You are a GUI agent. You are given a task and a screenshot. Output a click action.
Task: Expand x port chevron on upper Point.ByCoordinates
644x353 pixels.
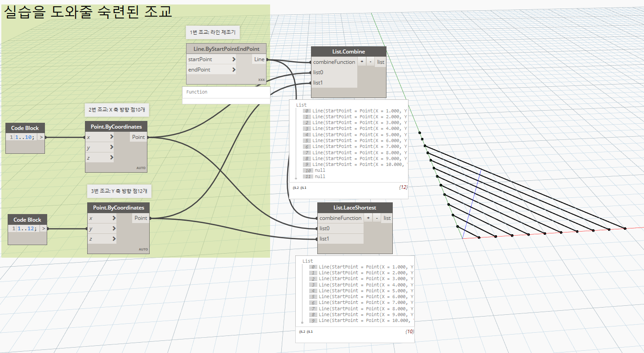[x=111, y=137]
